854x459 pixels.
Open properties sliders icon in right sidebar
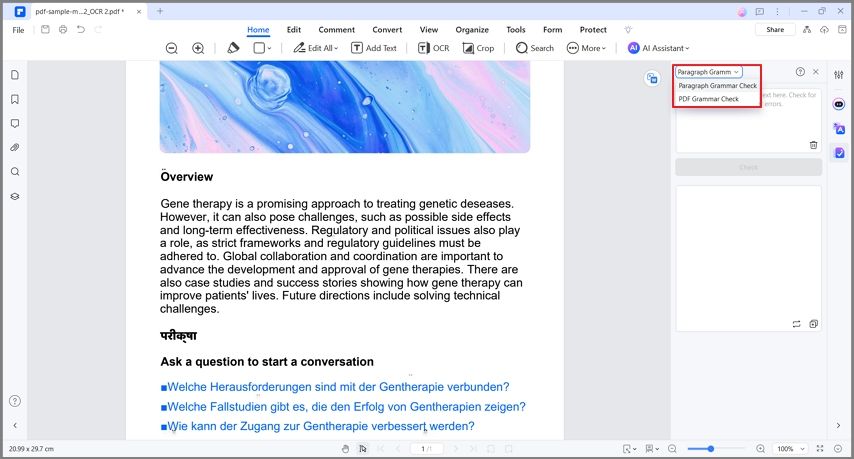point(839,75)
